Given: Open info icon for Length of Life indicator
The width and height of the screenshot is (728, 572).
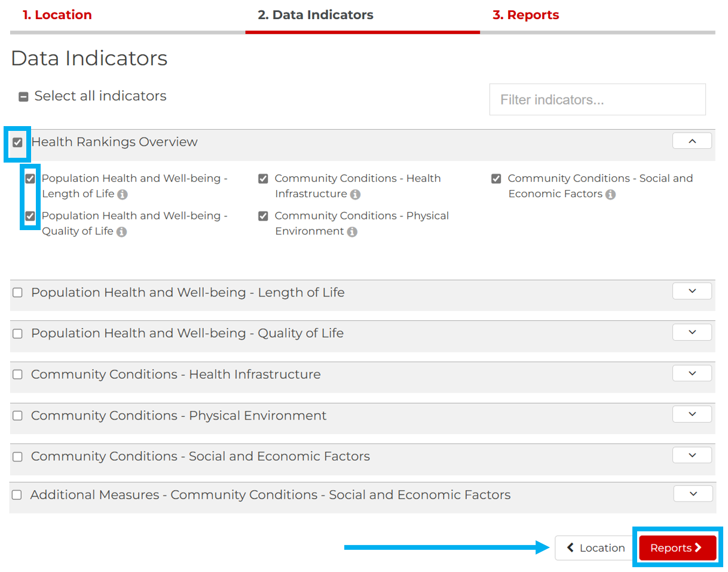Looking at the screenshot, I should click(x=123, y=194).
